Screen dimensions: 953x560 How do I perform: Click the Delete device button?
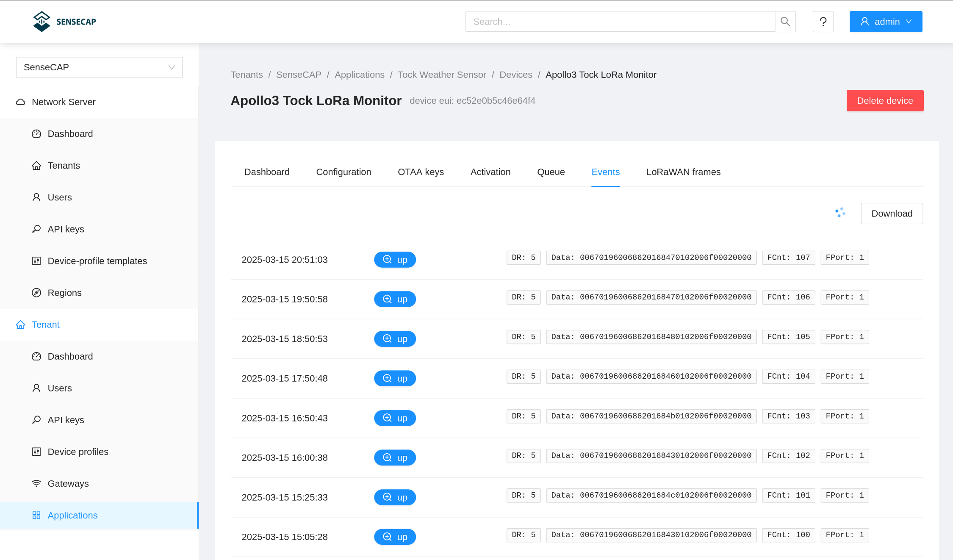[x=885, y=101]
